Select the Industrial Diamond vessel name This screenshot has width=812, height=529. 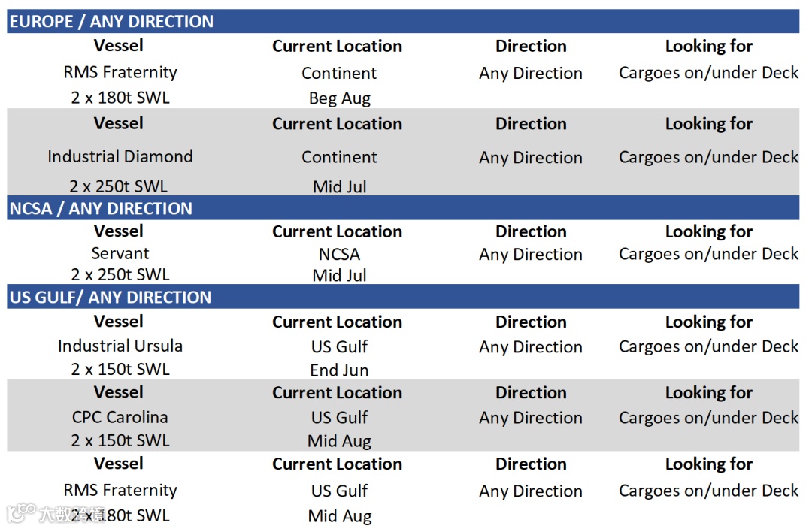(120, 156)
